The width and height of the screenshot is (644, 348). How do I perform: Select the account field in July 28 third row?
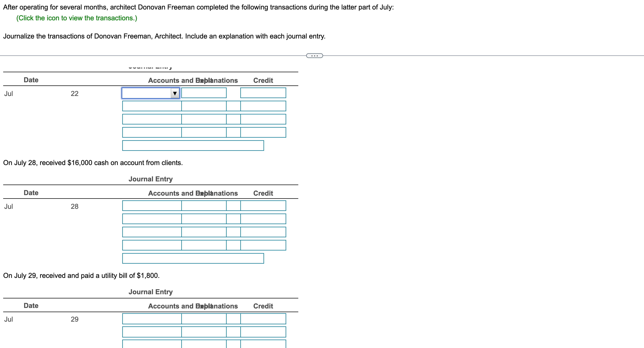(152, 232)
